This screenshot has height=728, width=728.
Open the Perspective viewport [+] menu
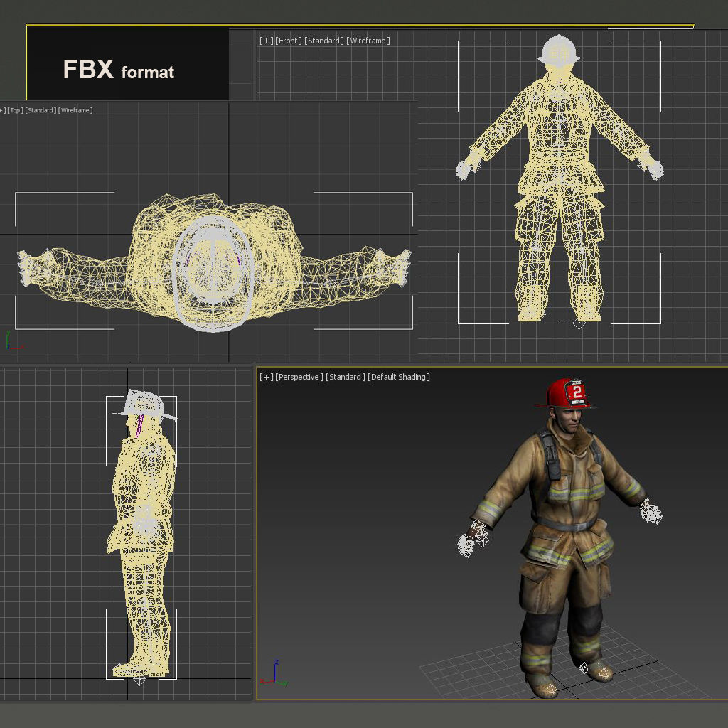(x=266, y=377)
